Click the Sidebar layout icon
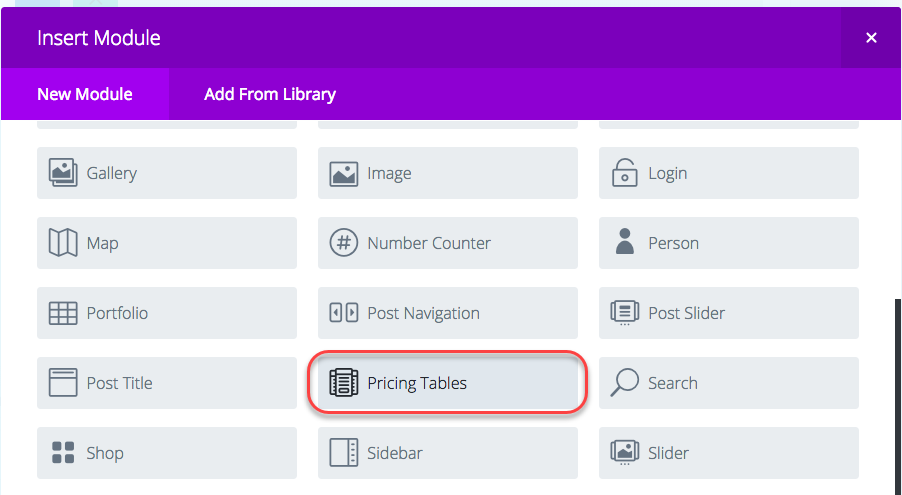This screenshot has height=495, width=902. coord(343,453)
